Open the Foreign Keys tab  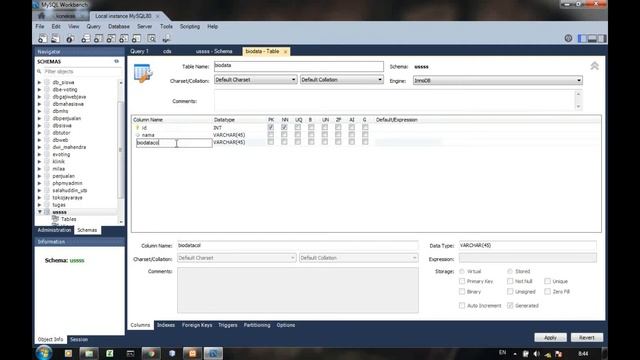coord(197,325)
